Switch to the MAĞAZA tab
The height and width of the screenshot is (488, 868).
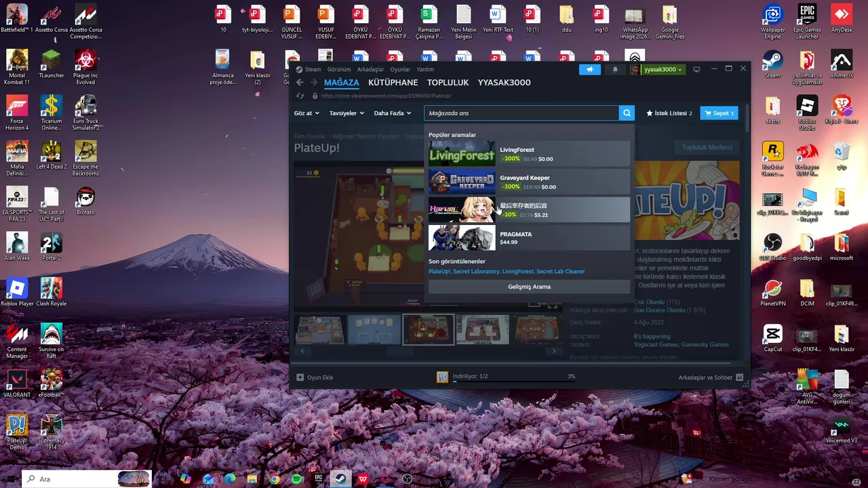point(342,83)
